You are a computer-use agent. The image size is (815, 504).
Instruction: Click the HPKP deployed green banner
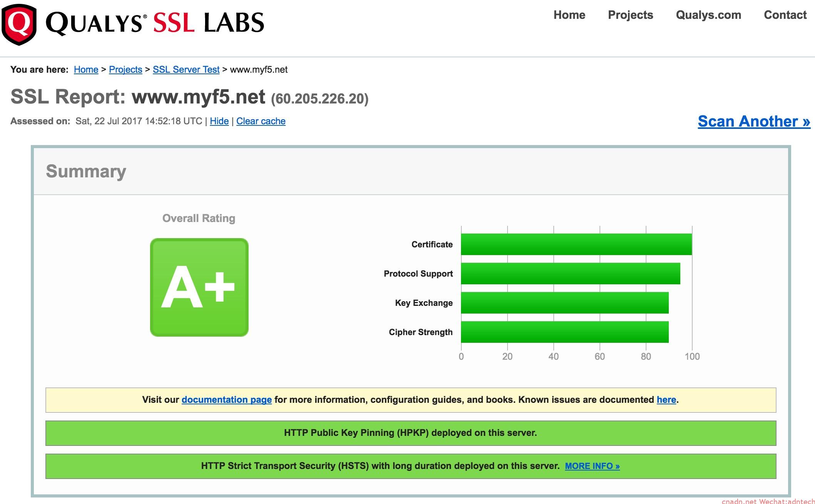411,433
